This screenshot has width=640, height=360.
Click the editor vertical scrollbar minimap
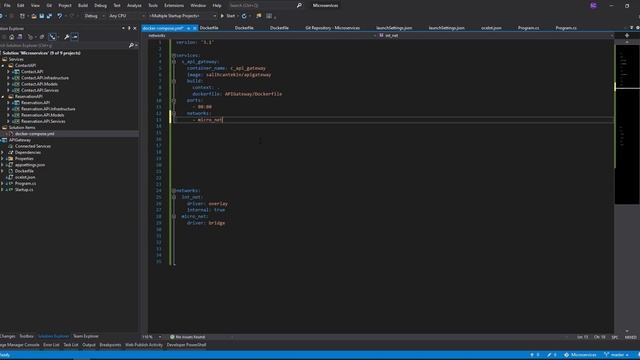(627, 124)
